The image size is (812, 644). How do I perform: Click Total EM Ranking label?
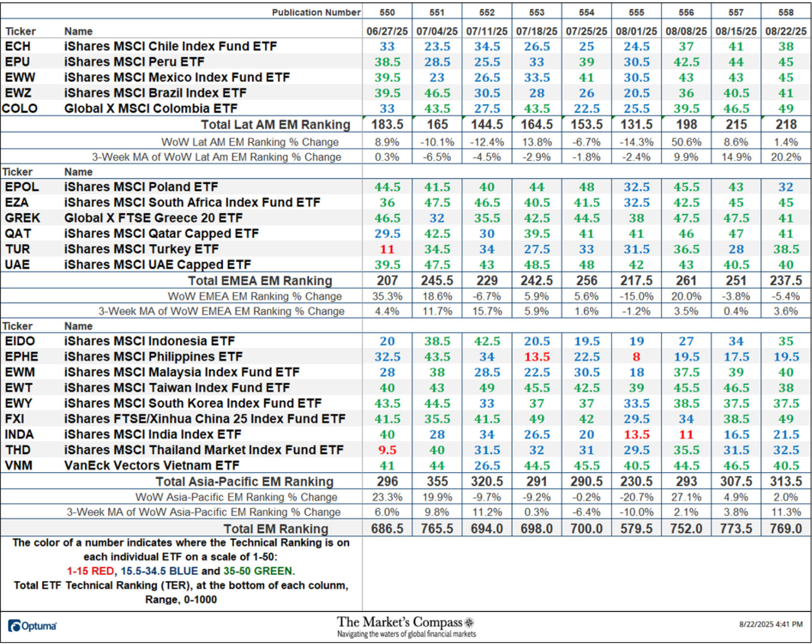click(276, 529)
